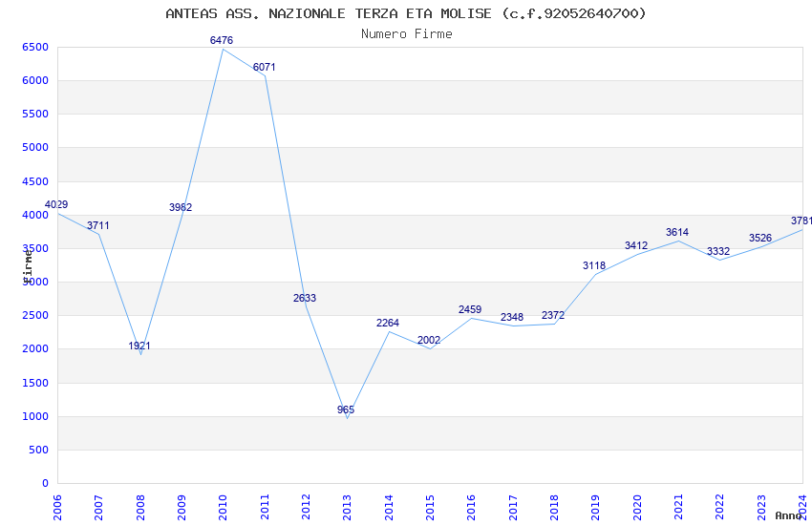
Task: Click the data label 2372
Action: [553, 315]
